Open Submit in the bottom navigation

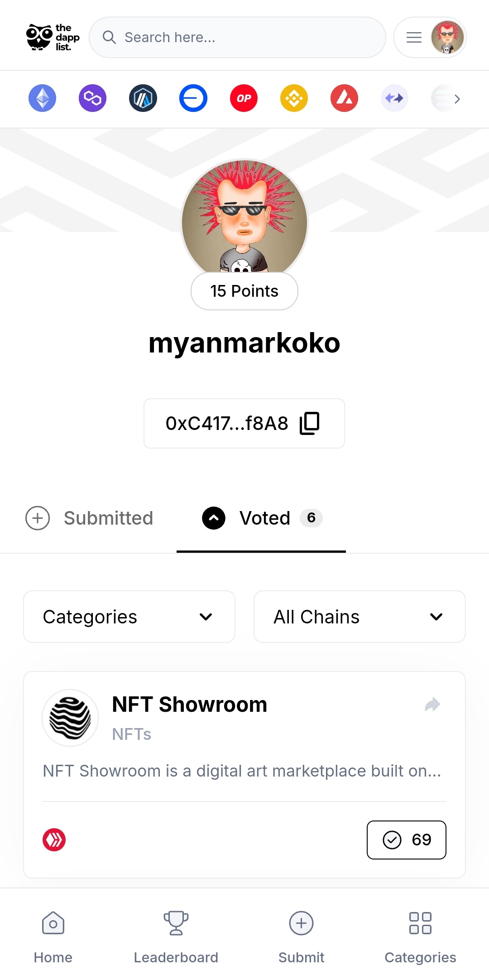tap(301, 938)
